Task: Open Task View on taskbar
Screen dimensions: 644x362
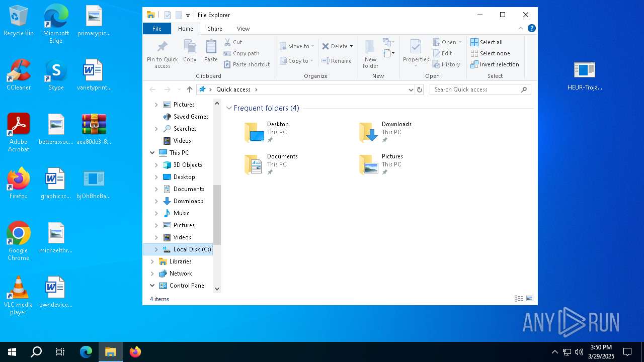Action: [x=60, y=352]
